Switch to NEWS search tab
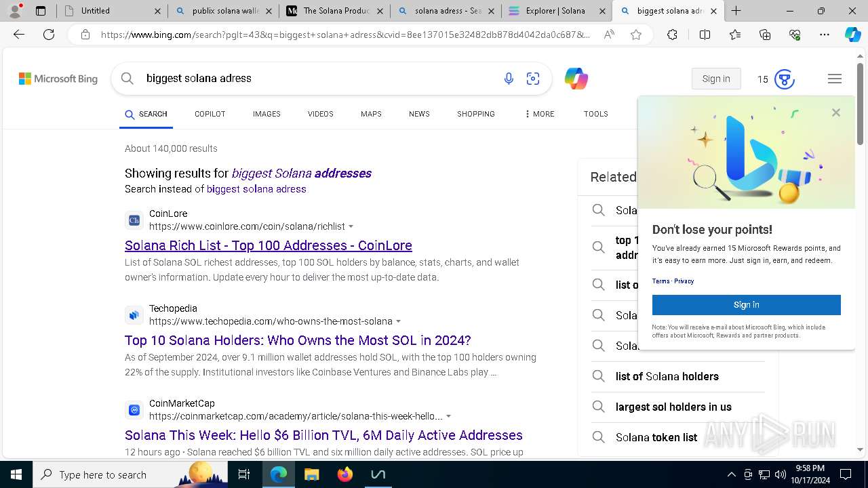The height and width of the screenshot is (488, 868). [x=419, y=114]
